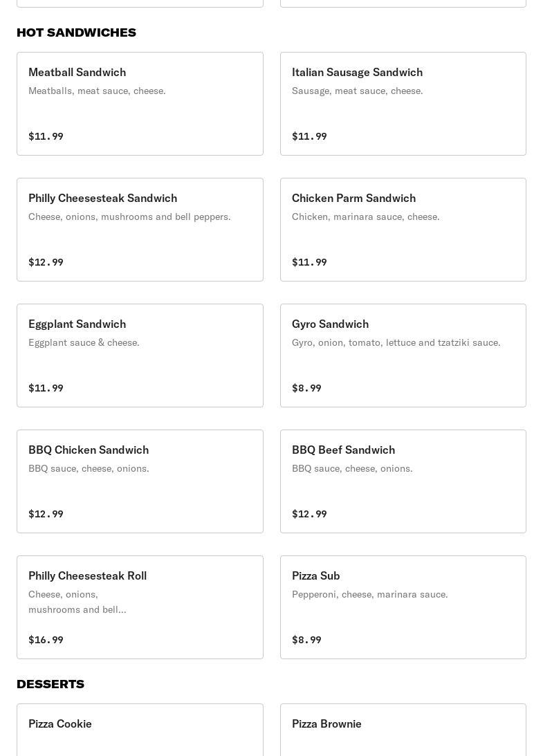Select the Pizza Sub menu item
This screenshot has width=543, height=756.
[403, 607]
